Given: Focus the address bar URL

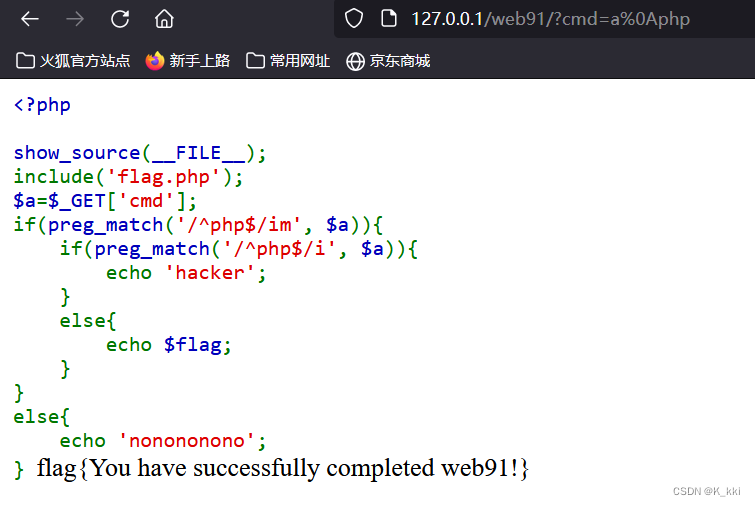Looking at the screenshot, I should (x=550, y=19).
